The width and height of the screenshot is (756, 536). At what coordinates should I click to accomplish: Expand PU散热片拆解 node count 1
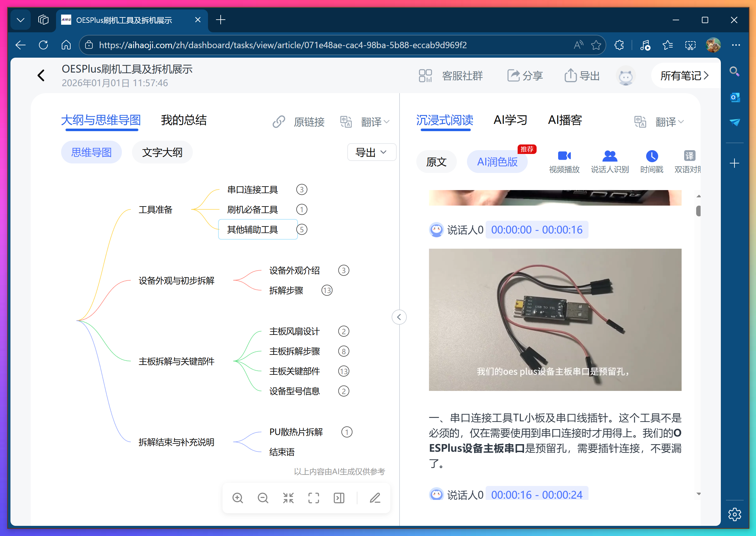click(347, 432)
